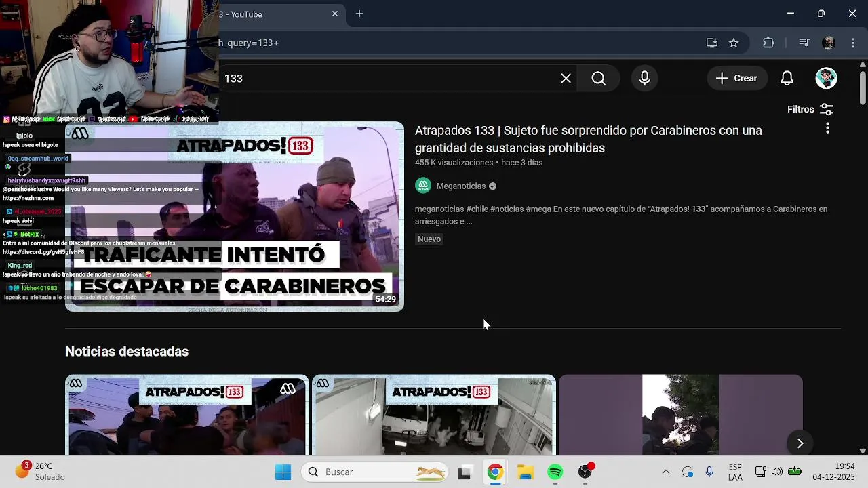Select the YouTube tab
Viewport: 868px width, 488px height.
(271, 14)
